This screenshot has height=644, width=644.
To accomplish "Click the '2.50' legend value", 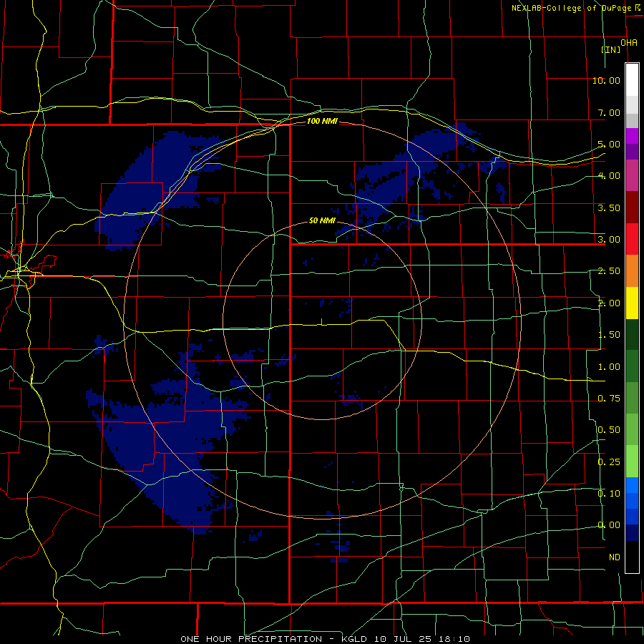I will (x=609, y=271).
